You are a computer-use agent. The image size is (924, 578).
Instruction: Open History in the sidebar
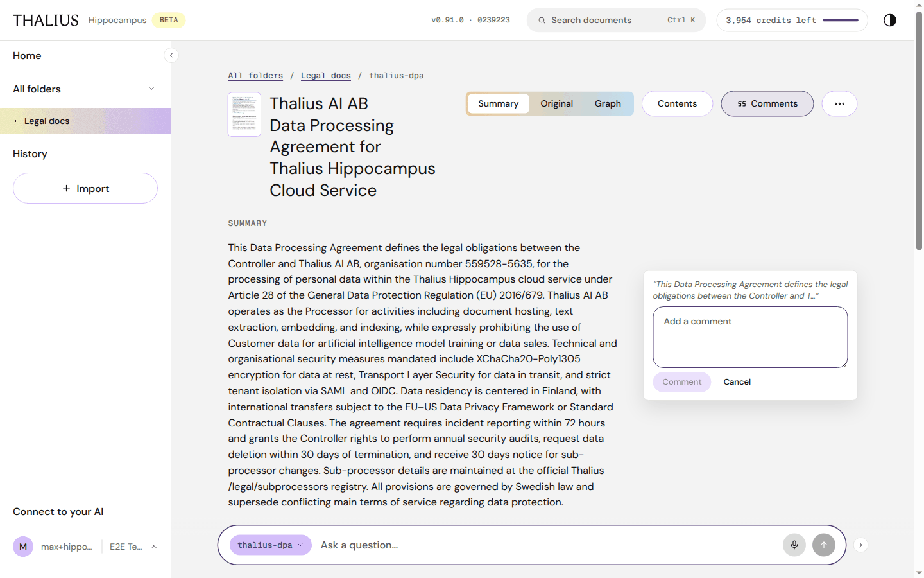[30, 154]
